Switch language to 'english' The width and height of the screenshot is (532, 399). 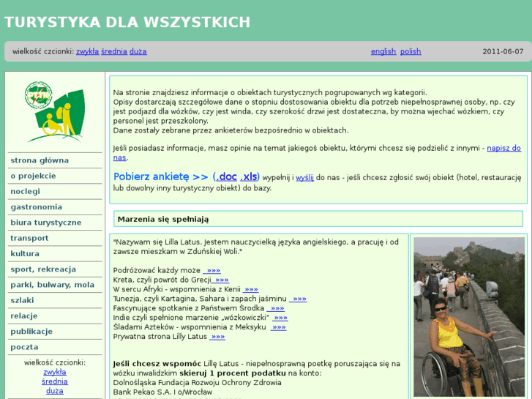tap(383, 52)
